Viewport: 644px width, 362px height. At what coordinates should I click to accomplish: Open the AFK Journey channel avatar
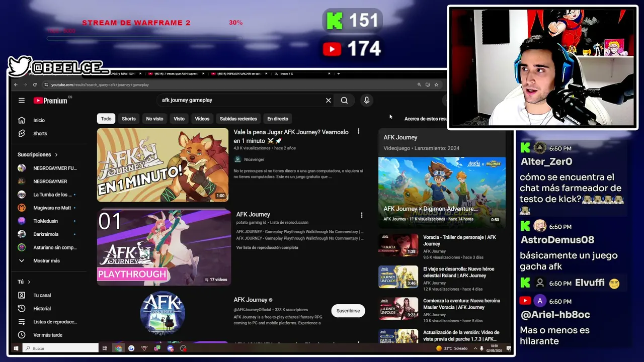pyautogui.click(x=163, y=313)
